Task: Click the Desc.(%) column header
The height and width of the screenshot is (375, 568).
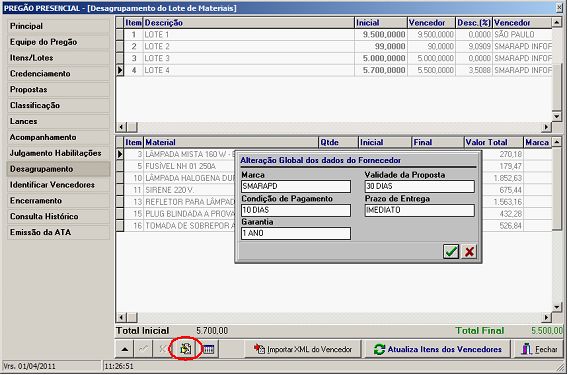Action: pyautogui.click(x=474, y=23)
